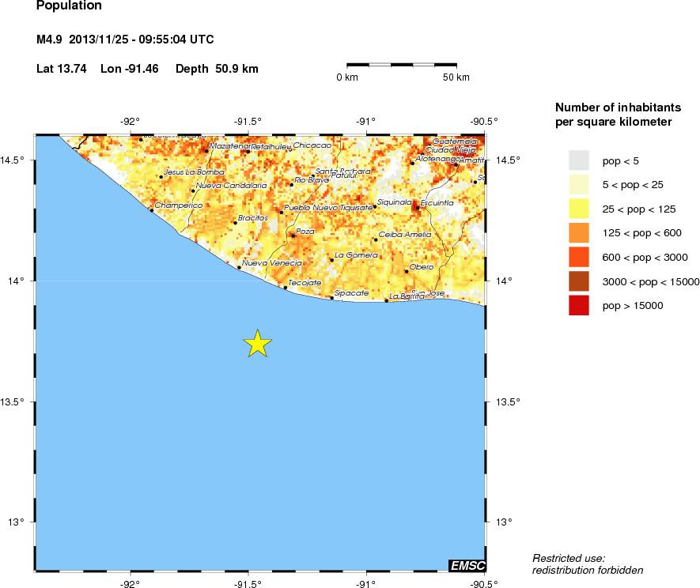Select the 'Bracitos' town label
700x588 pixels.
253,217
